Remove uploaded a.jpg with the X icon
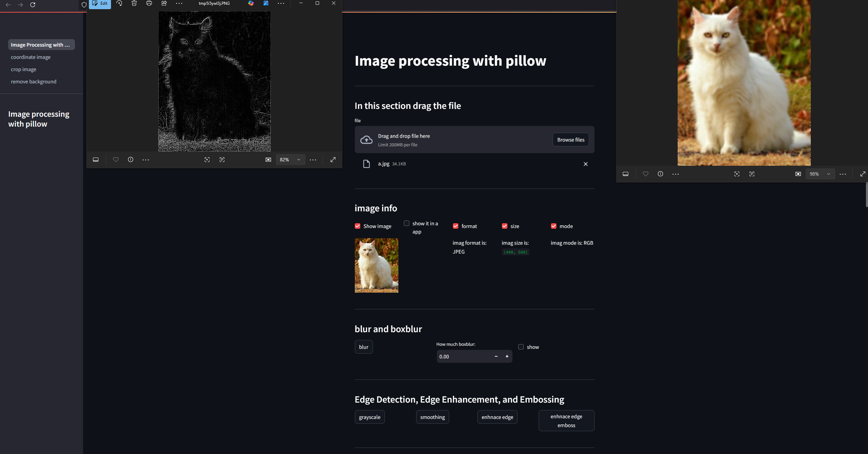This screenshot has height=454, width=868. point(586,164)
